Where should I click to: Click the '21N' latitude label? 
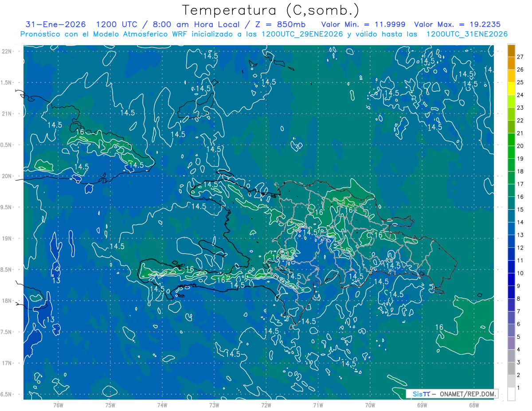(7, 114)
